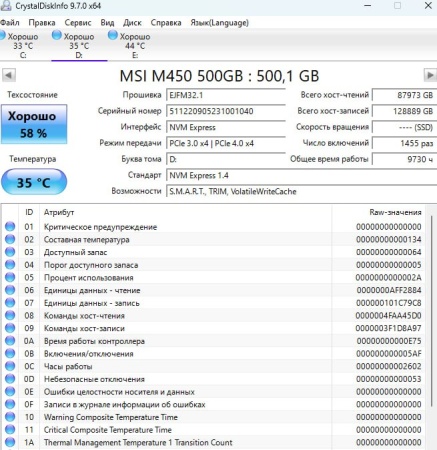Viewport: 437px width, 450px height.
Task: Select the C: drive status icon
Action: pos(2,35)
